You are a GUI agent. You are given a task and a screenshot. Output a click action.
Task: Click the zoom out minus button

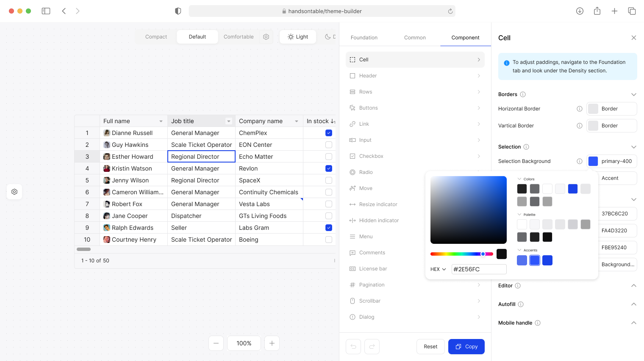point(216,343)
